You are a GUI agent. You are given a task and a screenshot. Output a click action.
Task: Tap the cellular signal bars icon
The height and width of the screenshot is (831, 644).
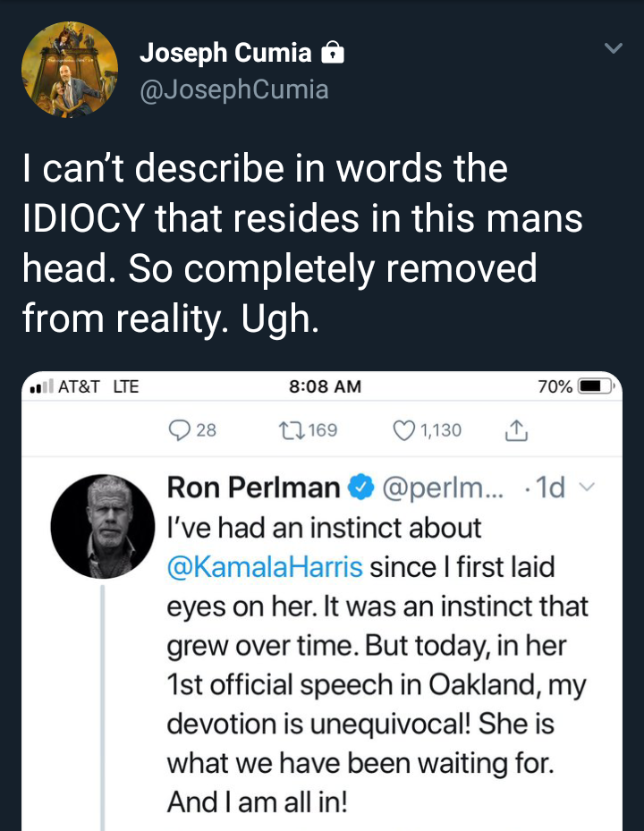click(x=39, y=387)
